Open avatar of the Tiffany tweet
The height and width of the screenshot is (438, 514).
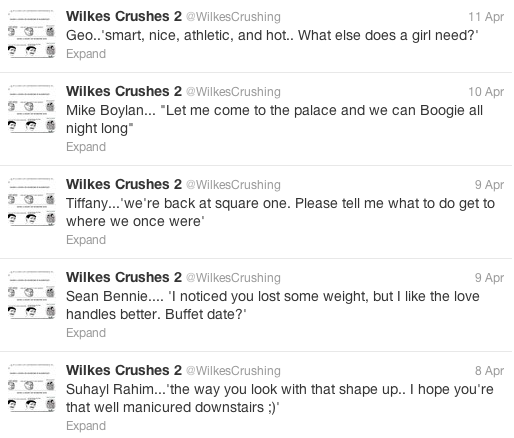(x=32, y=202)
